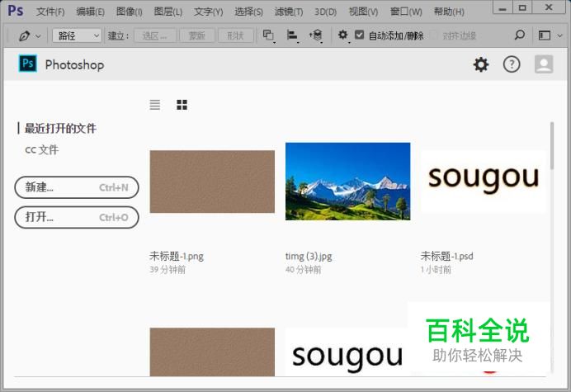Click the 未标题-1.png file name
This screenshot has width=571, height=392.
177,256
